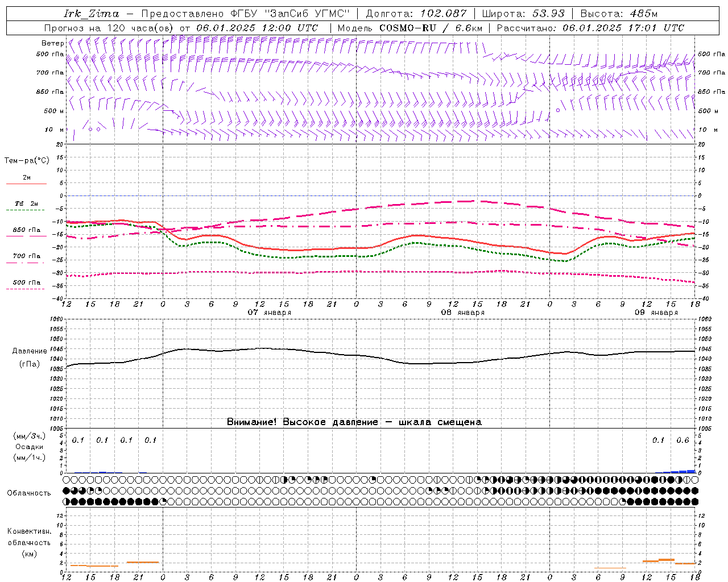Screen dimensions: 728x582
Task: Click the 07 января date label
Action: point(270,312)
